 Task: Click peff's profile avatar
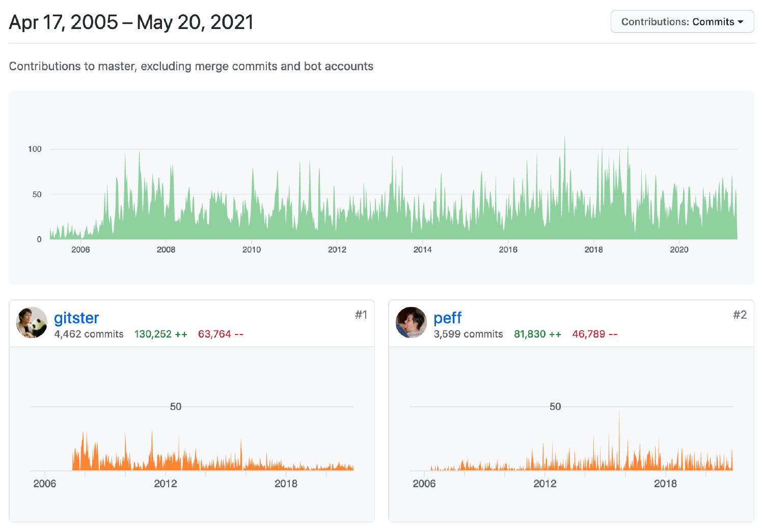[411, 322]
